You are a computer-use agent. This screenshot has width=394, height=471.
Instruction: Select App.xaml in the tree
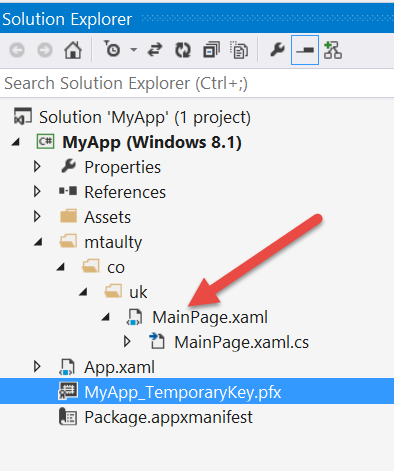point(119,368)
